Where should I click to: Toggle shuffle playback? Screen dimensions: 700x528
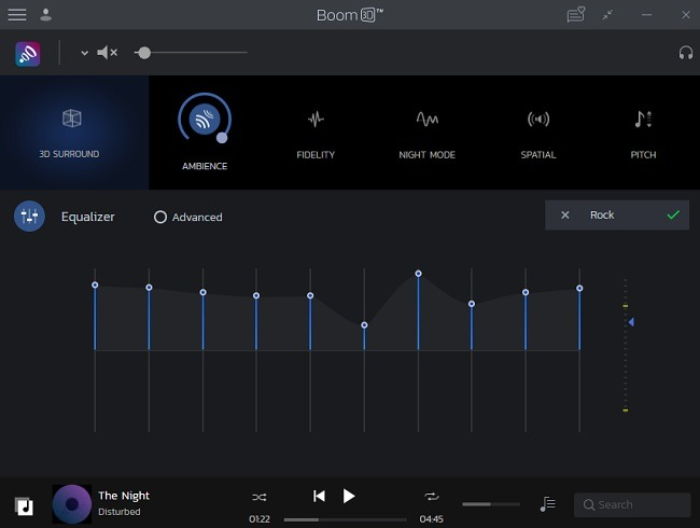click(259, 497)
